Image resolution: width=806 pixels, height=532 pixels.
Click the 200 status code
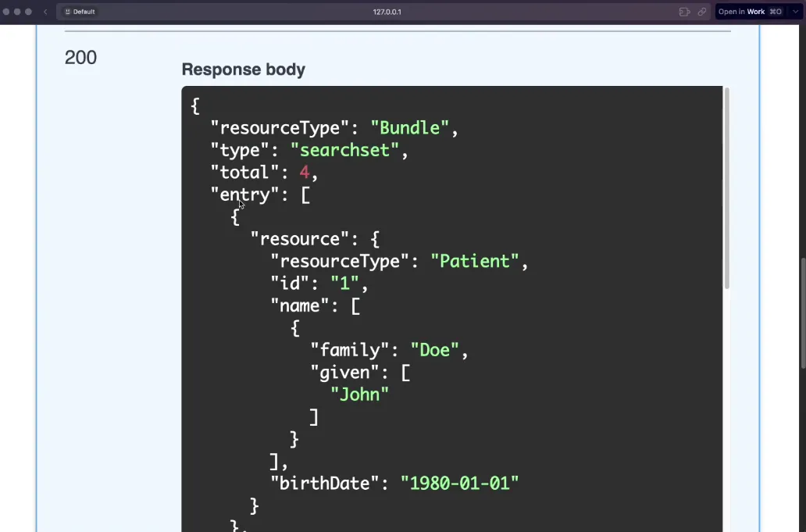click(x=80, y=58)
